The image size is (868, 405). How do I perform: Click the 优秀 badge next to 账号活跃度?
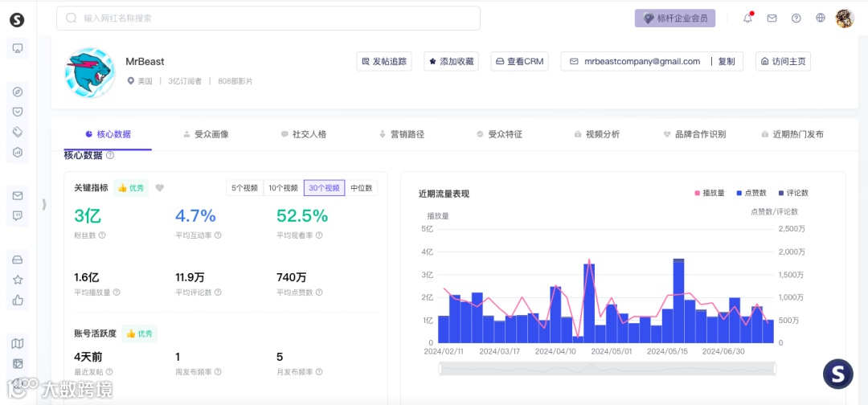(140, 333)
